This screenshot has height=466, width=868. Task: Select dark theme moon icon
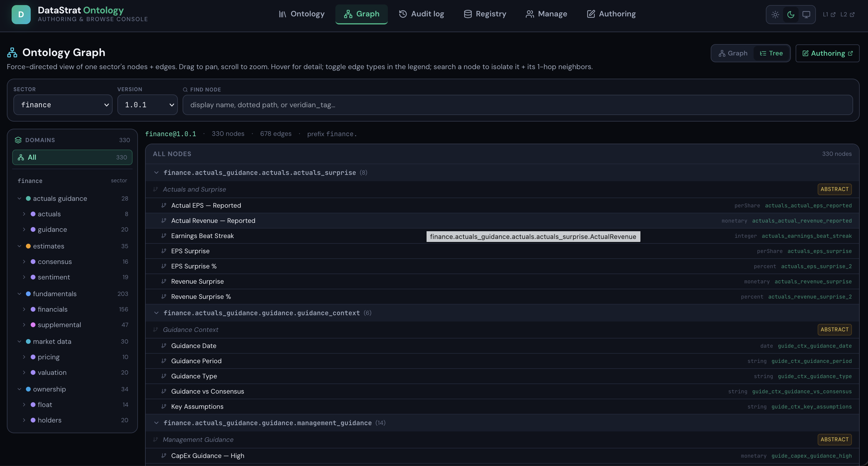point(791,15)
